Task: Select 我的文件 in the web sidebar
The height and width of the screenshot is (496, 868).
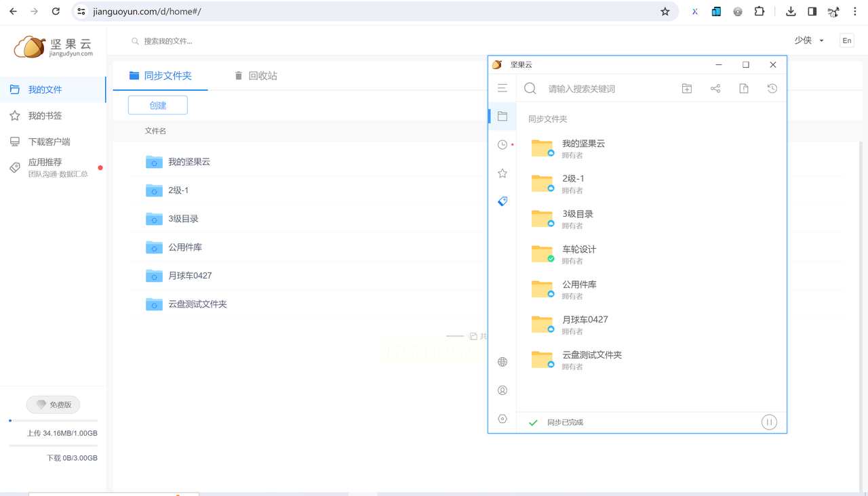Action: click(x=53, y=89)
